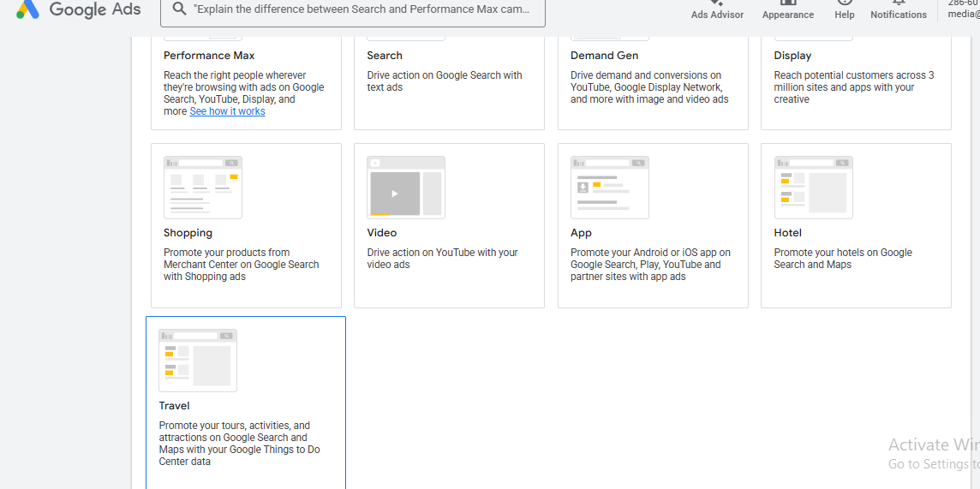The image size is (980, 489).
Task: Open the account info at top right
Action: tap(963, 9)
